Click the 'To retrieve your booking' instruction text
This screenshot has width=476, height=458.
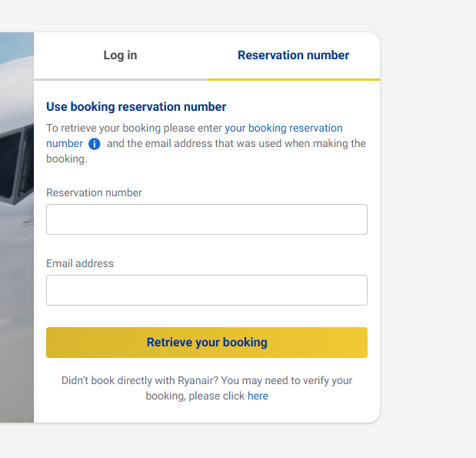click(134, 128)
